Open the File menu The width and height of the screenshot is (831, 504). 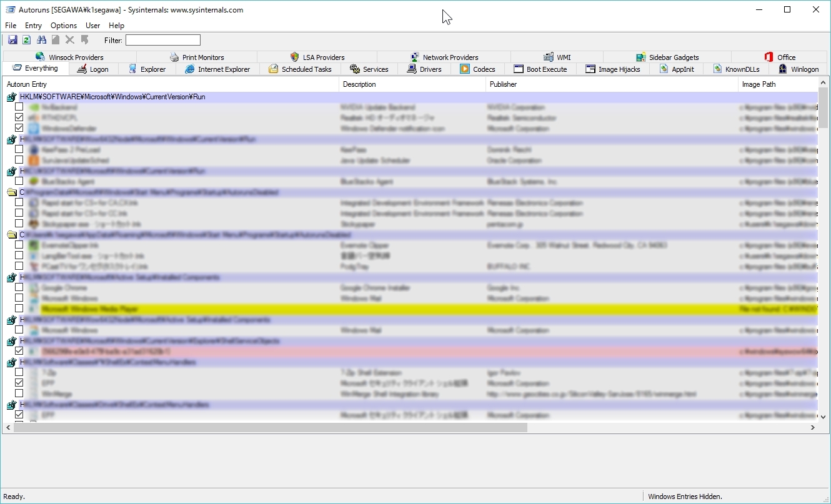11,26
